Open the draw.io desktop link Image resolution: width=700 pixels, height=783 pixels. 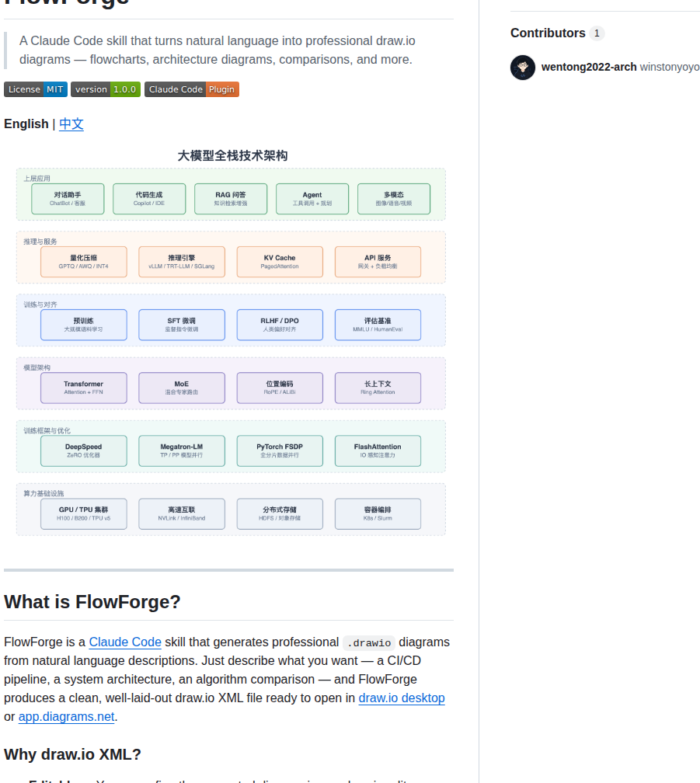(x=402, y=698)
